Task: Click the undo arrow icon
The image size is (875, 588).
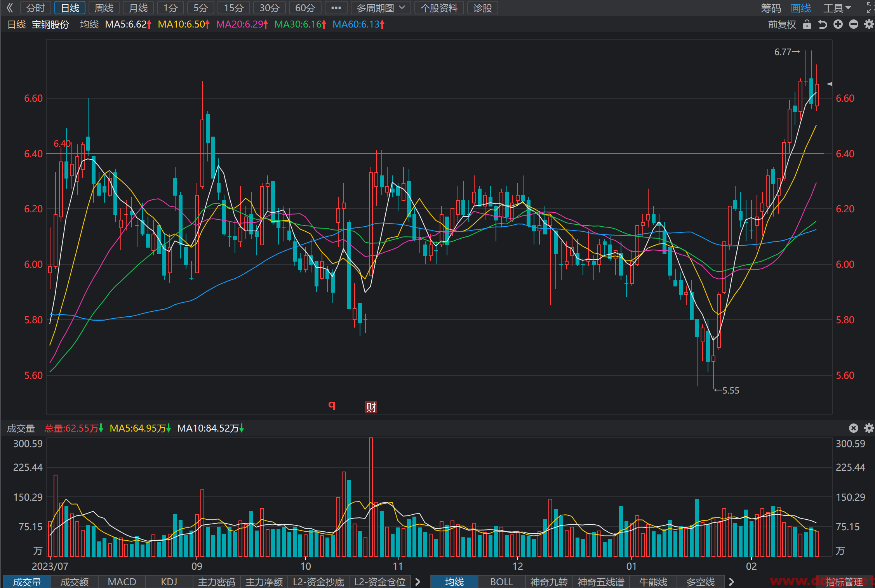Action: pos(822,24)
